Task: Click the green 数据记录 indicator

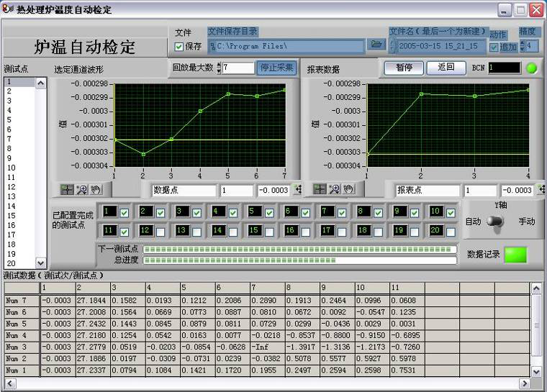Action: [515, 255]
